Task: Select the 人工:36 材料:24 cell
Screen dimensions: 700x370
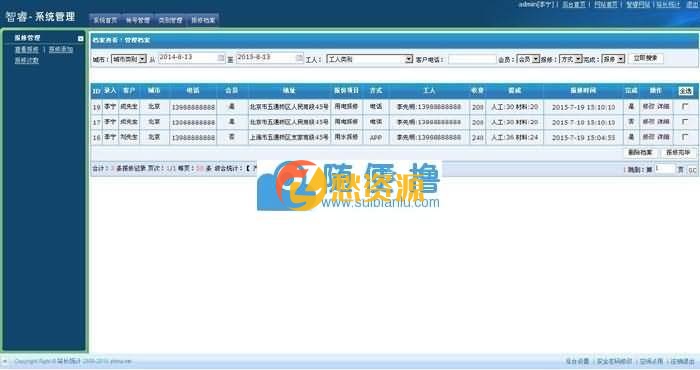Action: click(x=514, y=137)
